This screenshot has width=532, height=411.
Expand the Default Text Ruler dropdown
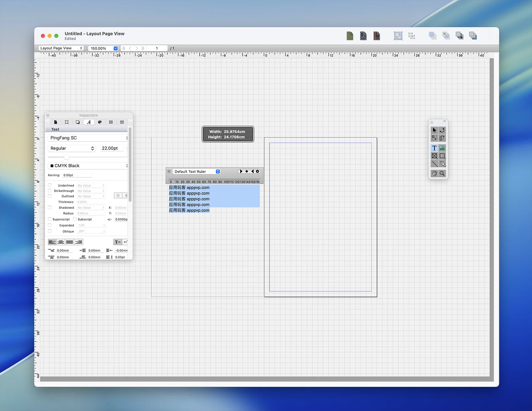tap(196, 171)
